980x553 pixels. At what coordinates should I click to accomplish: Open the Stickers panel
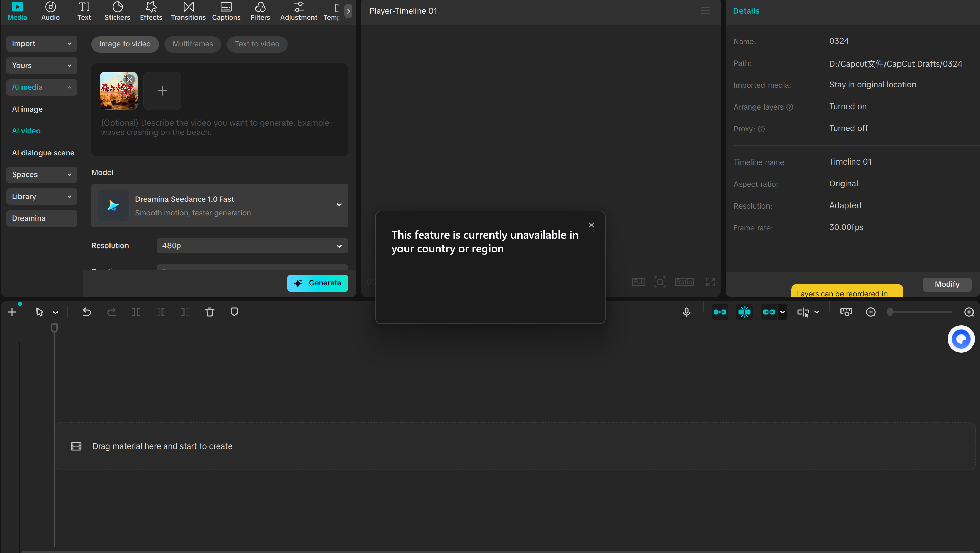[x=117, y=11]
